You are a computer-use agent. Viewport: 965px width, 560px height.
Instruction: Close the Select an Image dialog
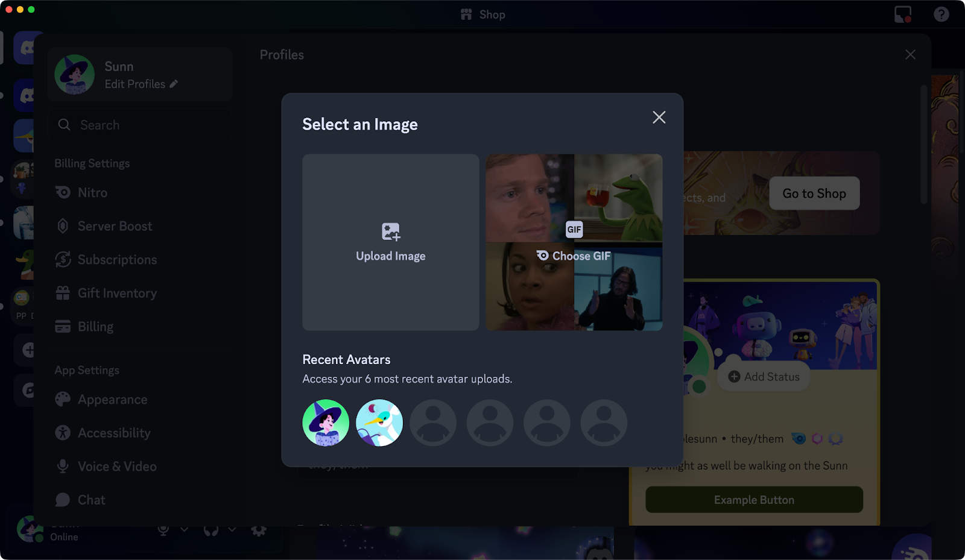click(x=659, y=117)
